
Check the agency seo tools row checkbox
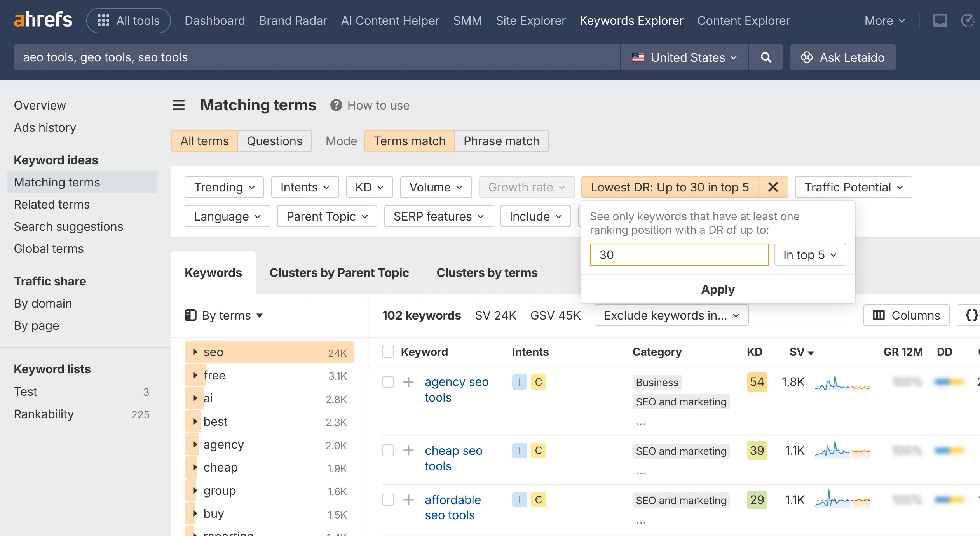point(388,382)
